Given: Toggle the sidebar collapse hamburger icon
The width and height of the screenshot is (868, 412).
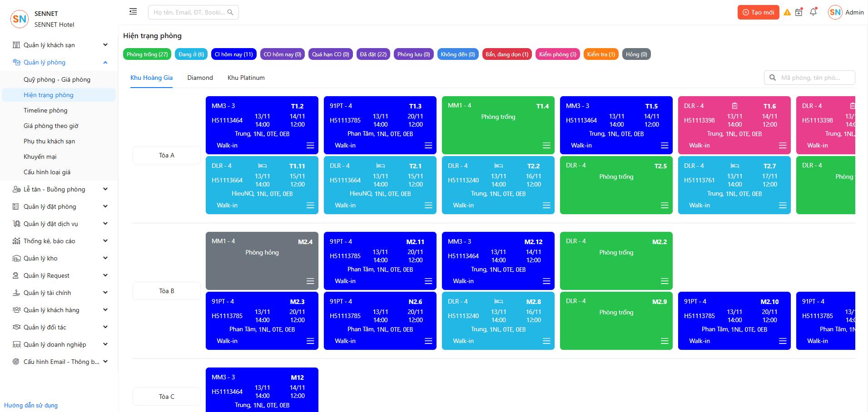Looking at the screenshot, I should point(133,12).
